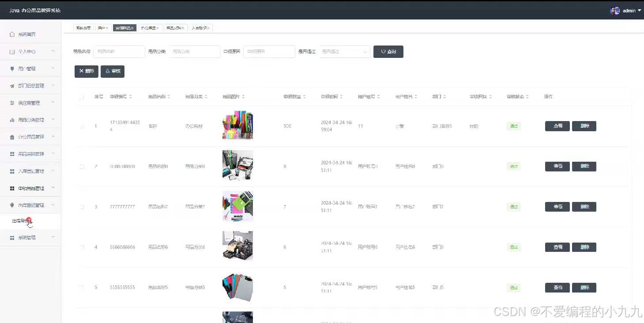Image resolution: width=644 pixels, height=323 pixels.
Task: Sort by 用户姓名 column arrows
Action: coord(416,97)
